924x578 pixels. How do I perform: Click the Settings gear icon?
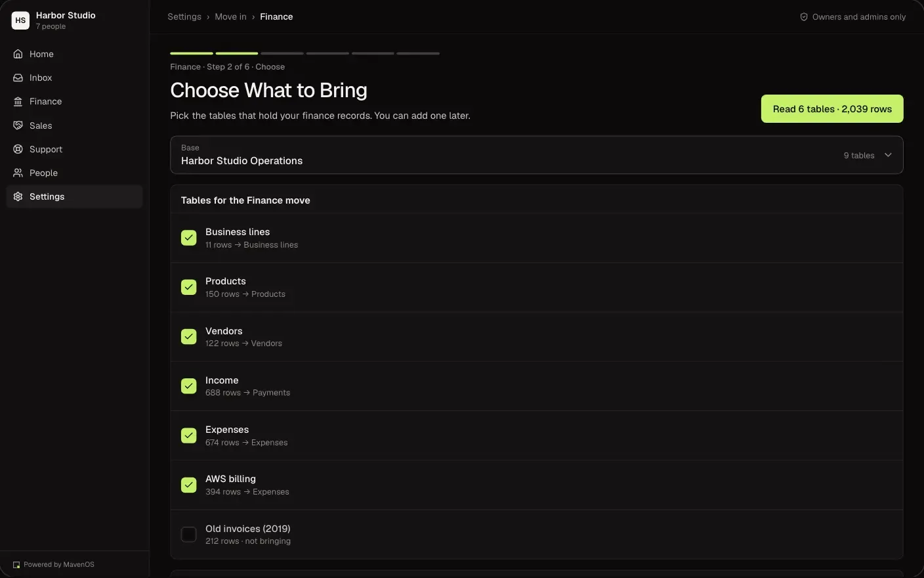pos(18,196)
